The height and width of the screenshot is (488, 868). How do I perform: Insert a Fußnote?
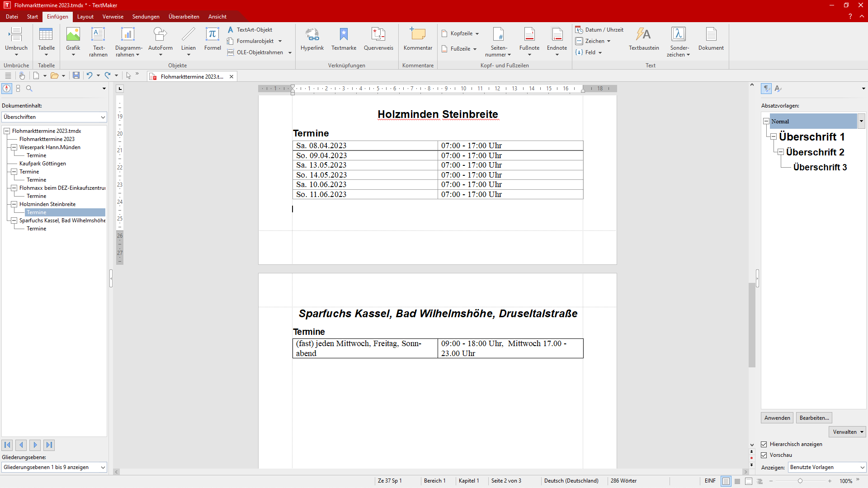coord(529,41)
